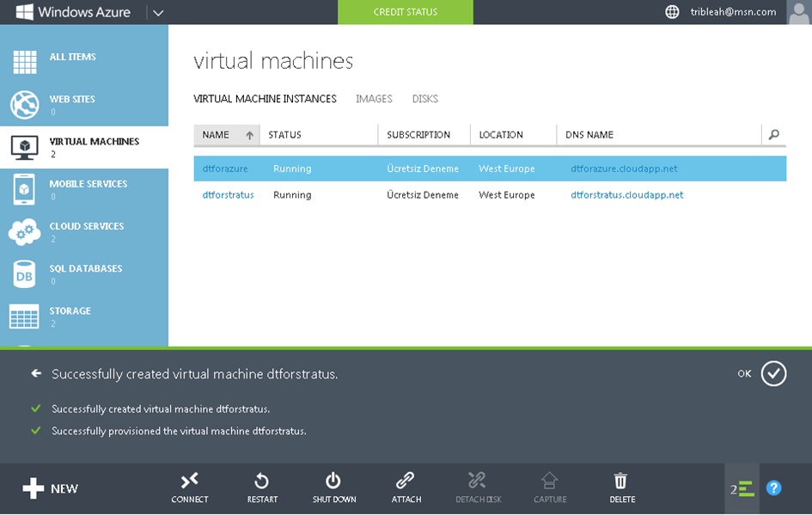Open the dtforazure virtual machine link
Image resolution: width=812 pixels, height=515 pixels.
click(x=225, y=169)
